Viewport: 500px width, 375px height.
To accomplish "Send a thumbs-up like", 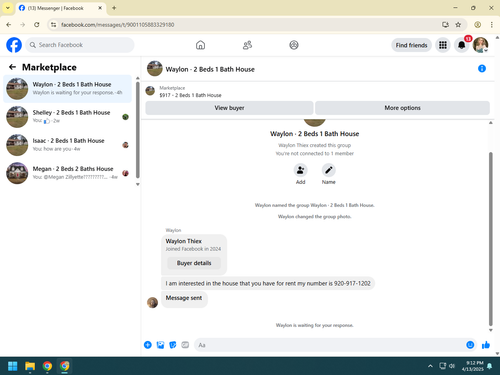I will pos(486,345).
